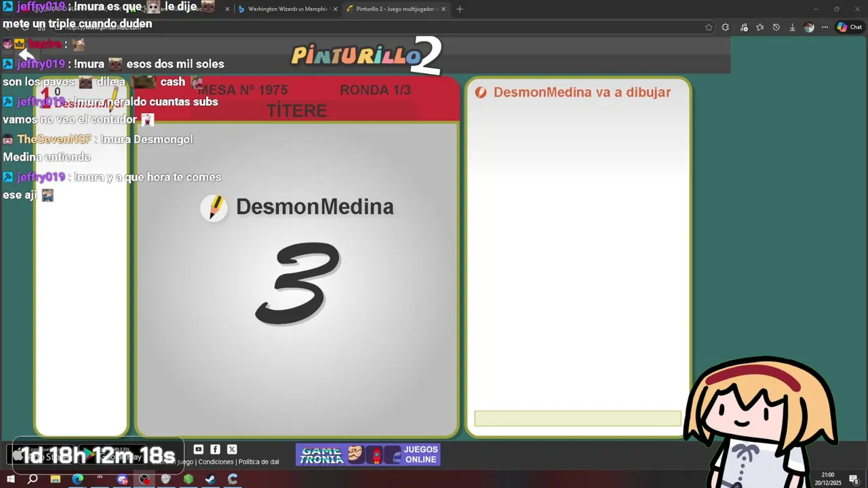Image resolution: width=868 pixels, height=488 pixels.
Task: Open the Copilot Chat button
Action: point(850,27)
